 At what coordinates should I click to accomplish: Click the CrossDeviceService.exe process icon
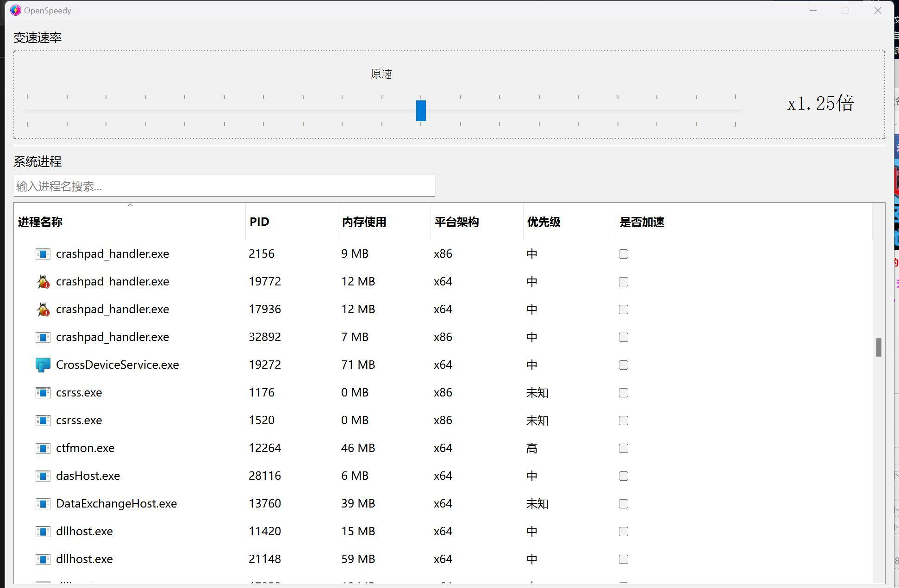pyautogui.click(x=43, y=365)
